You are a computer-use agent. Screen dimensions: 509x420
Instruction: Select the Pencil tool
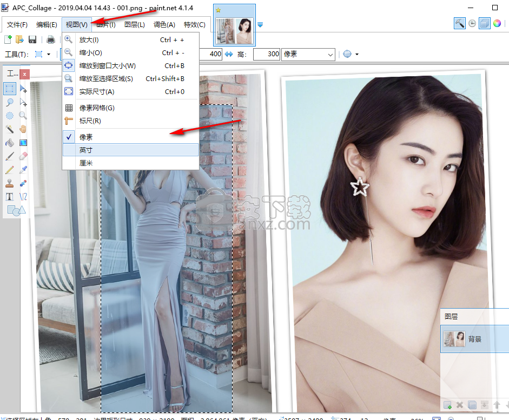click(x=10, y=170)
